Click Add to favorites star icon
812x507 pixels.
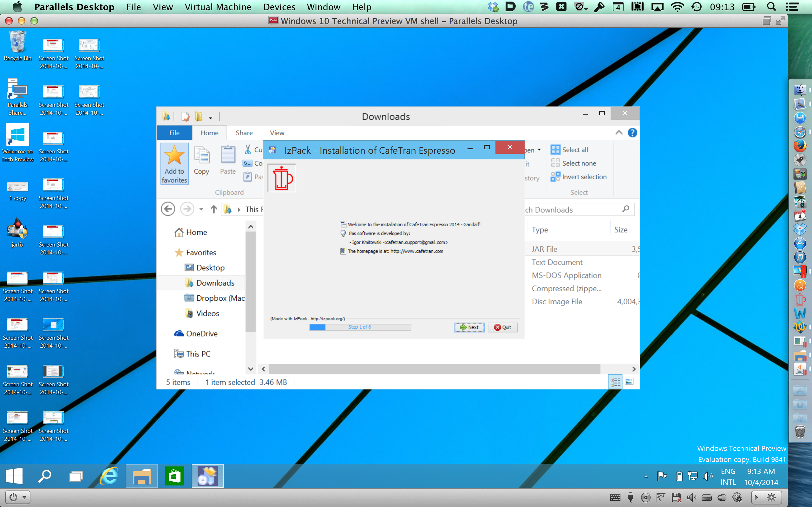[174, 157]
